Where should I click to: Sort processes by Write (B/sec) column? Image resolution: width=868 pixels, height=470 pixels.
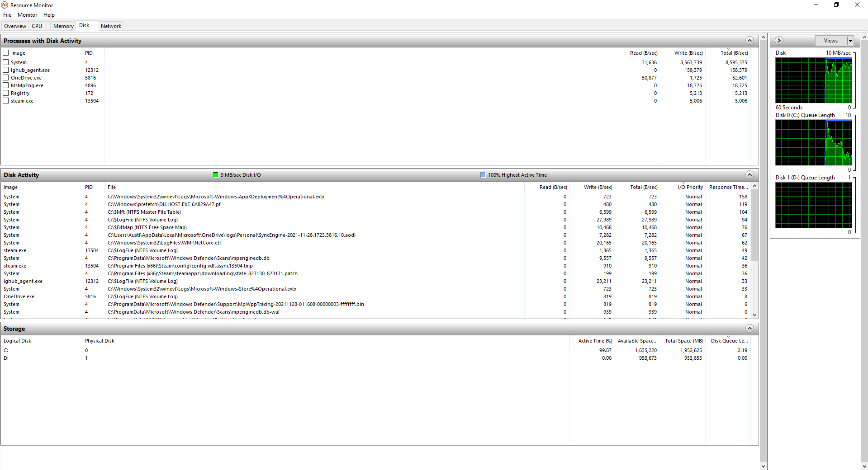click(x=683, y=53)
